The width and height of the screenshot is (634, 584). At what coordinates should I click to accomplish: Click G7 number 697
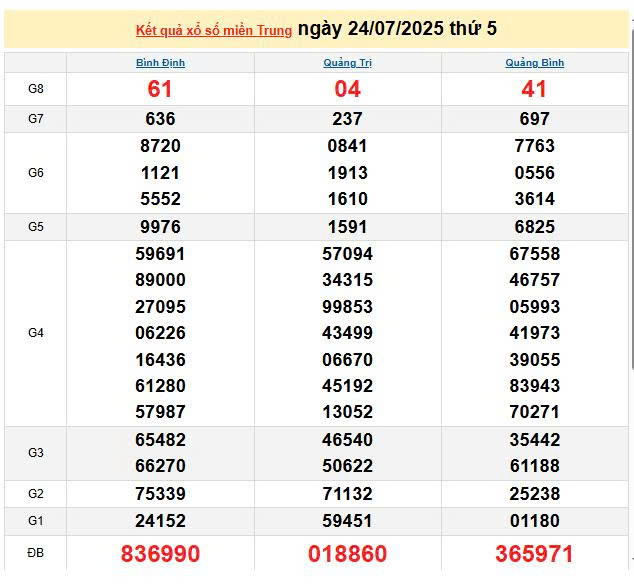[535, 119]
